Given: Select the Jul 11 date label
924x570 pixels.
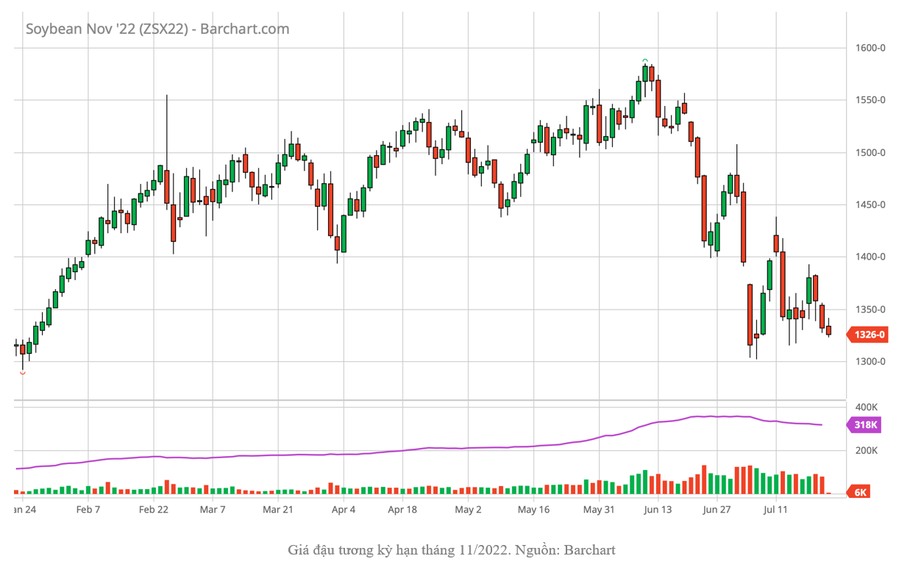Looking at the screenshot, I should pos(775,509).
